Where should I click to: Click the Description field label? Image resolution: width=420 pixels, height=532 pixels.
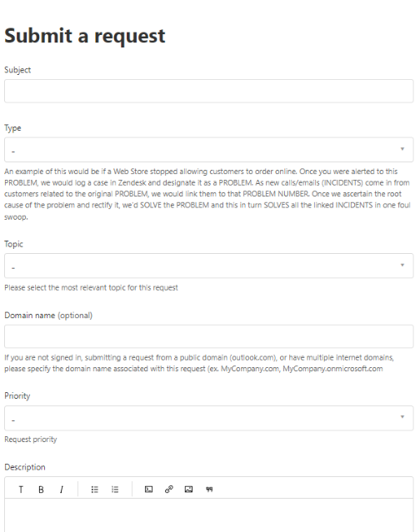point(25,467)
